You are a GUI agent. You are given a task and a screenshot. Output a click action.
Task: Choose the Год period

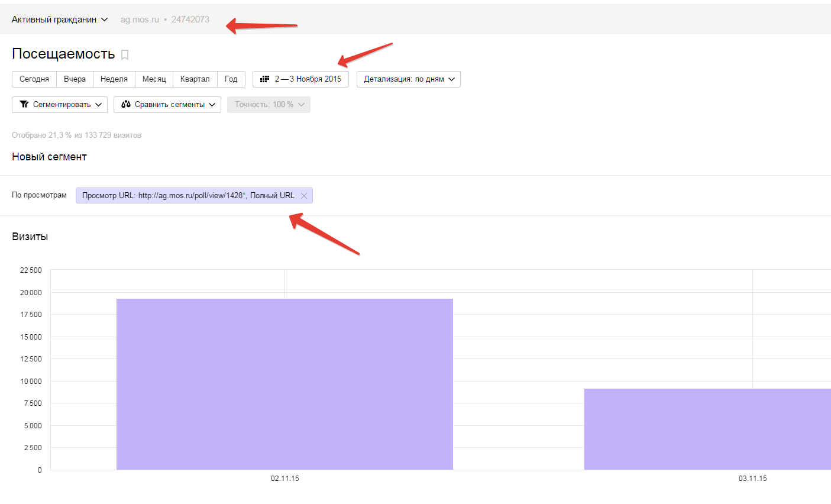[231, 79]
